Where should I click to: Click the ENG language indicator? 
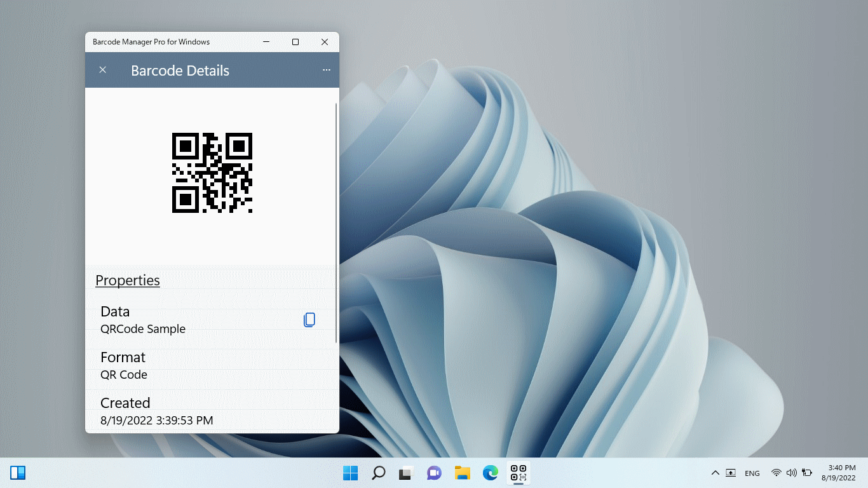tap(752, 473)
